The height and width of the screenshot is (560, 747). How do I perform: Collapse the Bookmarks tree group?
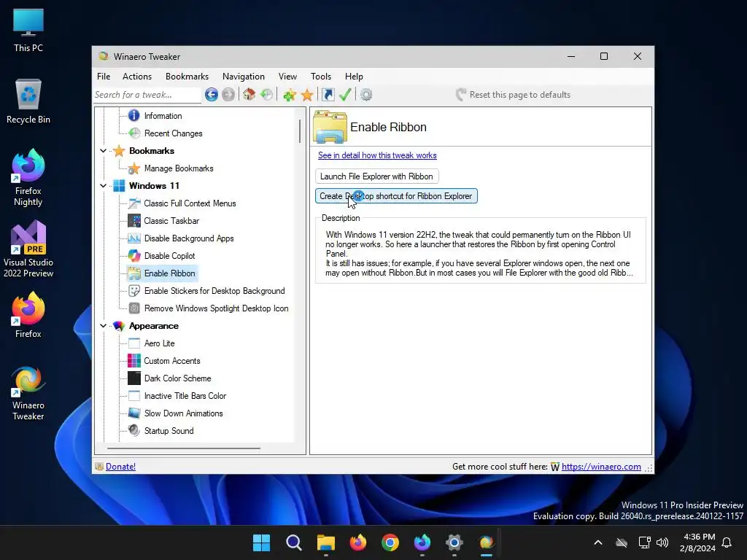point(104,151)
